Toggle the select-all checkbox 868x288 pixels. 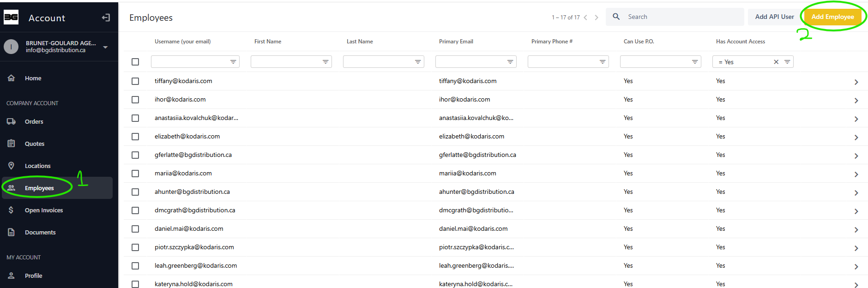point(135,62)
